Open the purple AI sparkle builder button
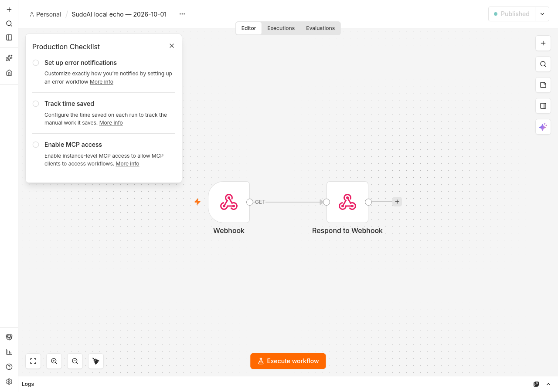The width and height of the screenshot is (558, 392). point(543,127)
